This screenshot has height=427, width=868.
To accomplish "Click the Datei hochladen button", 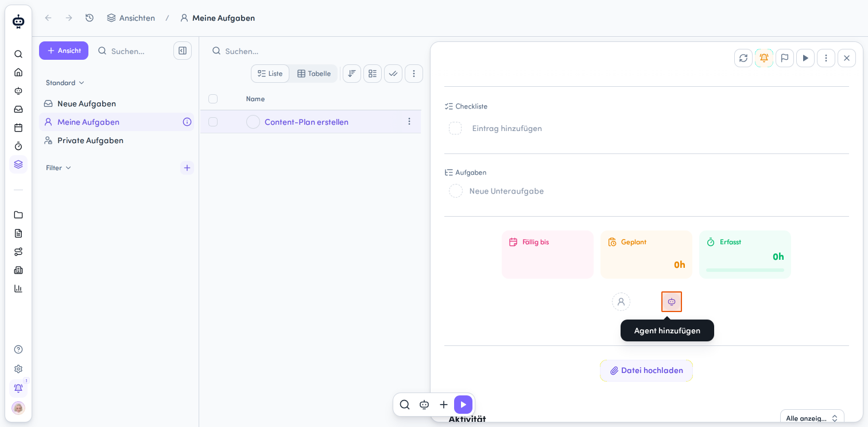I will coord(646,371).
